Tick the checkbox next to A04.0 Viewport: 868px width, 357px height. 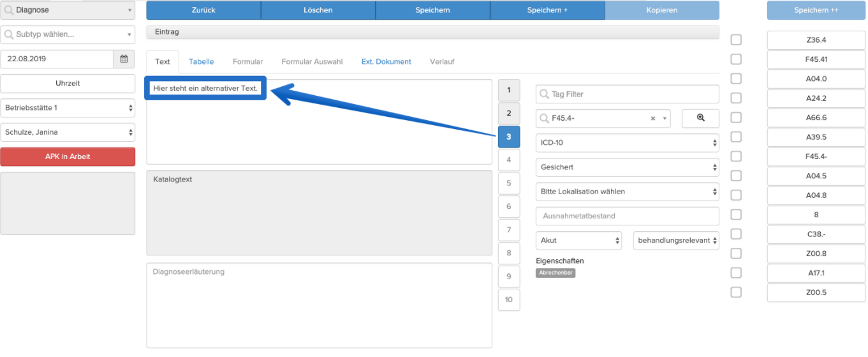pos(736,79)
